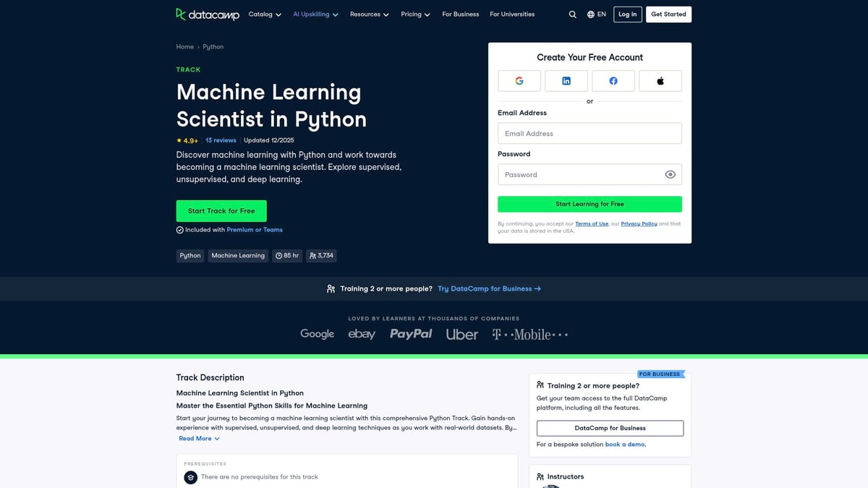Go to Python breadcrumb
Viewport: 868px width, 488px height.
pos(213,47)
